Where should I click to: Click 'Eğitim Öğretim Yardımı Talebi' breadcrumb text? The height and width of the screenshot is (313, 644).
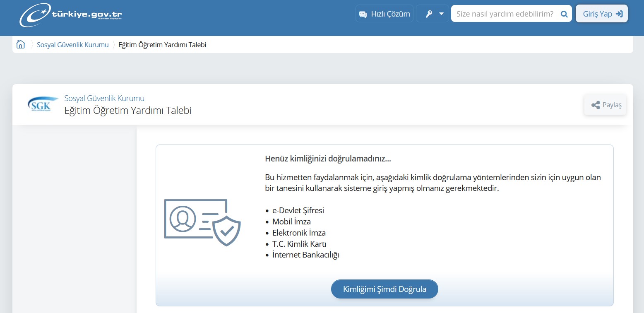coord(162,45)
